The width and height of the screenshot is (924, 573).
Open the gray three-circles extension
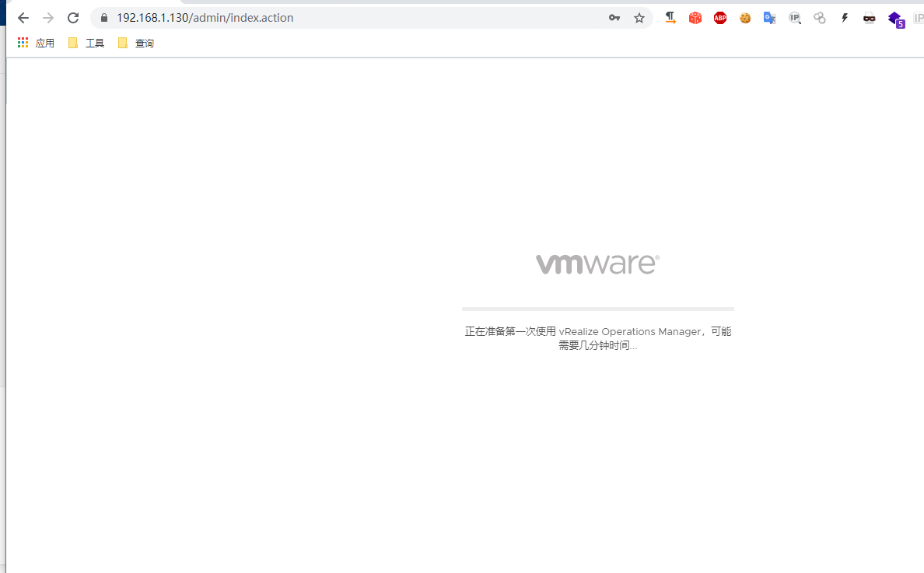820,18
